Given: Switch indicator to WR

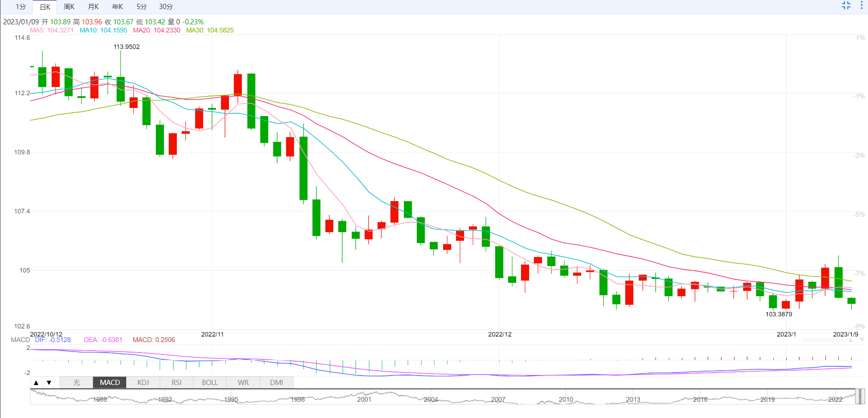Looking at the screenshot, I should 243,383.
